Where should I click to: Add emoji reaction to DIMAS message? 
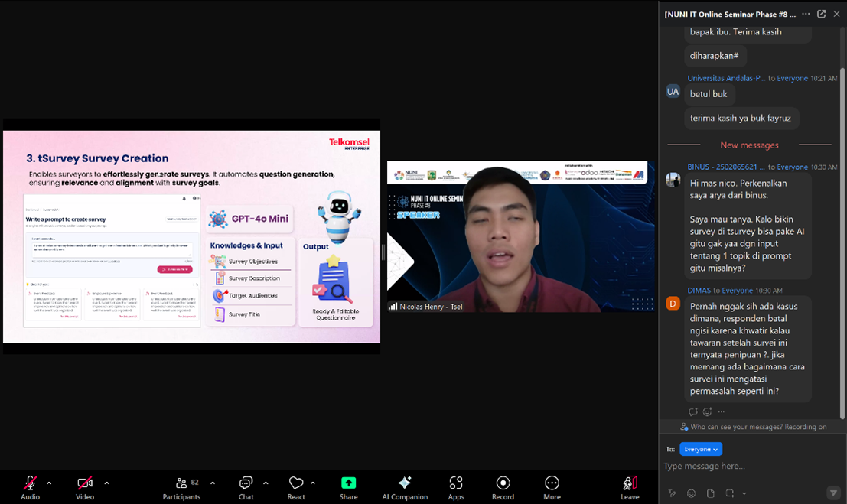(707, 411)
